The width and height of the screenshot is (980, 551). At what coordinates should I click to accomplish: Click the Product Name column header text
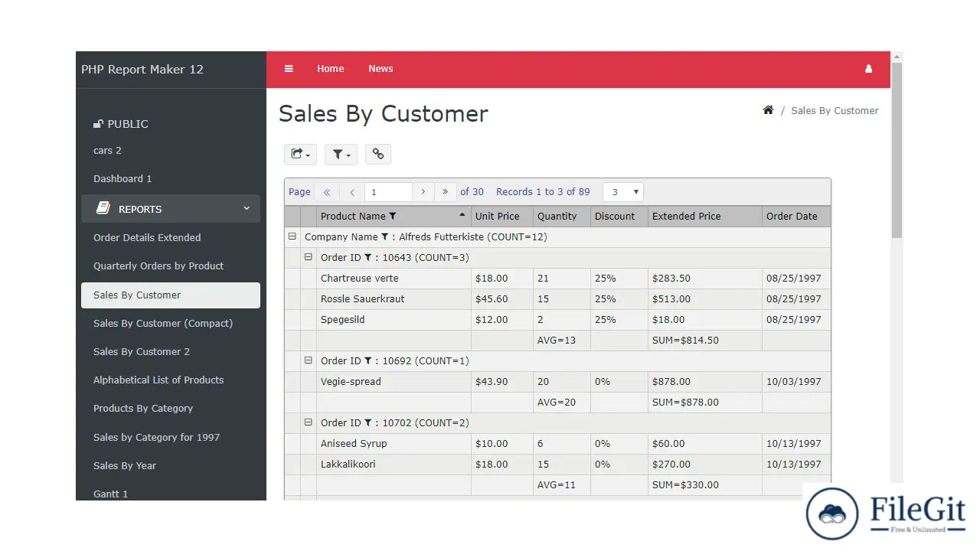[353, 217]
